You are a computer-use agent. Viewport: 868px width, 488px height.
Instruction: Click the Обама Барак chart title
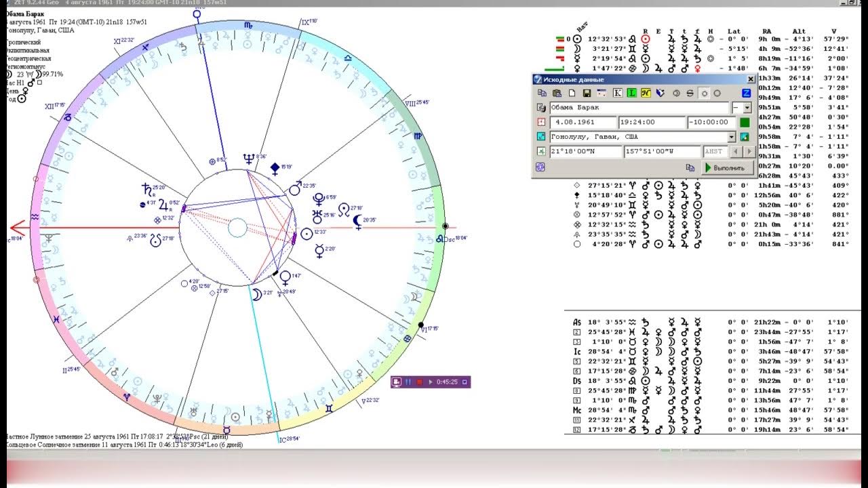24,14
